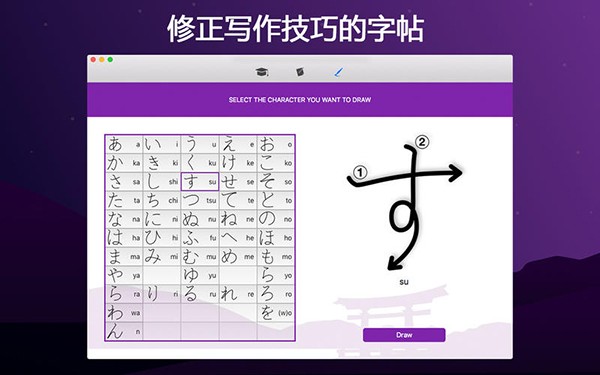600x375 pixels.
Task: Choose the き (ki) cell
Action: point(162,163)
